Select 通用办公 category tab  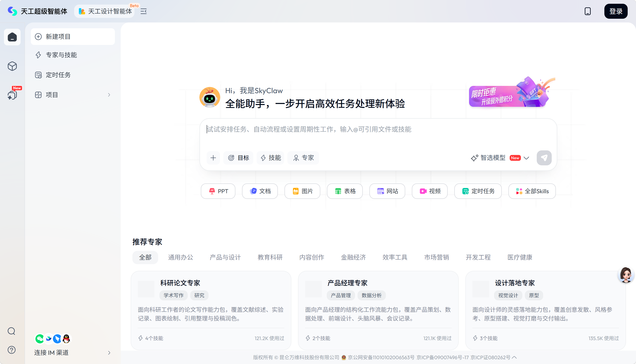pos(181,257)
